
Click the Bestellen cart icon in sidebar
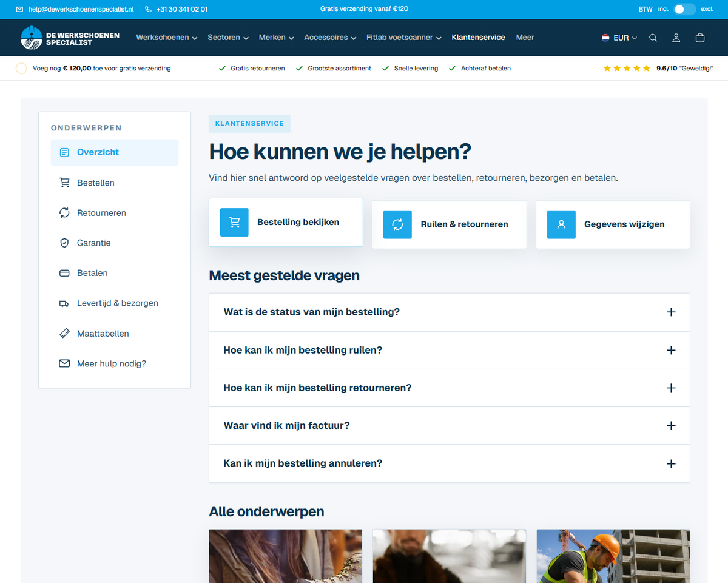[x=64, y=183]
